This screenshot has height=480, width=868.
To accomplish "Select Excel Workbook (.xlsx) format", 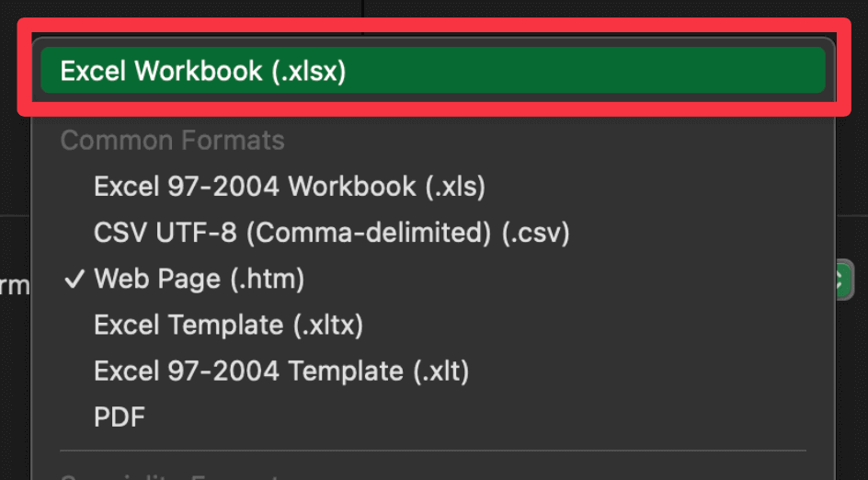I will [433, 70].
